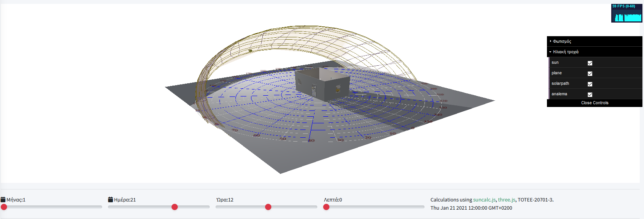This screenshot has width=644, height=219.
Task: Click the Λεπτά minutes slider handle
Action: pos(326,207)
